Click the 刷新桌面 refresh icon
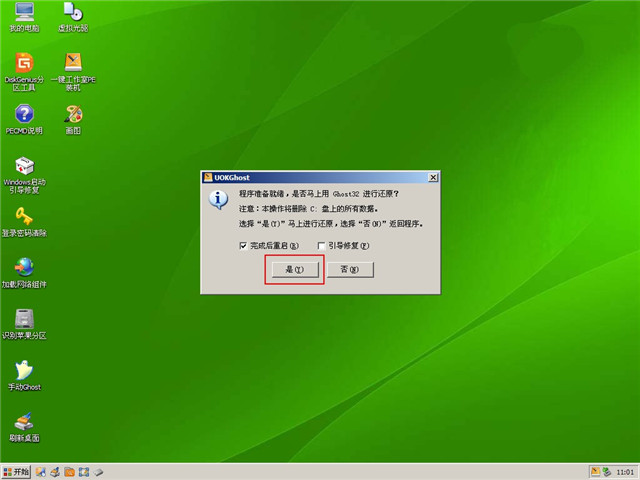This screenshot has width=640, height=480. coord(24,422)
